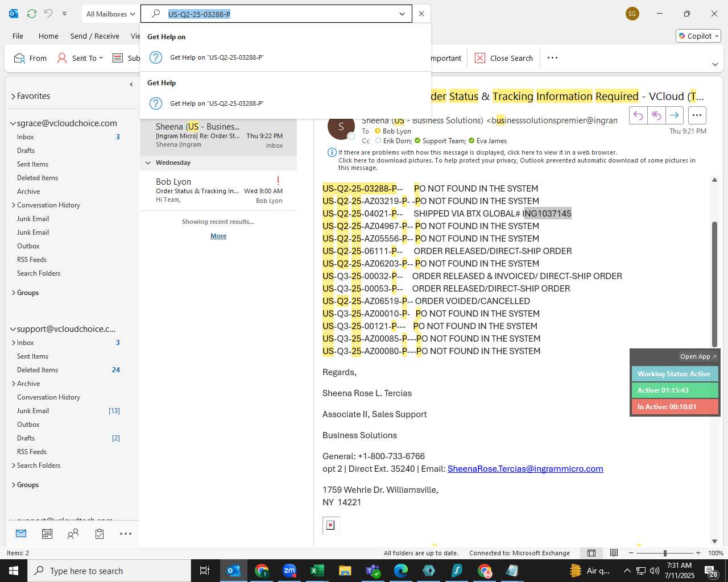Switch to Mail view icon
Viewport: 728px width, 582px height.
point(21,534)
